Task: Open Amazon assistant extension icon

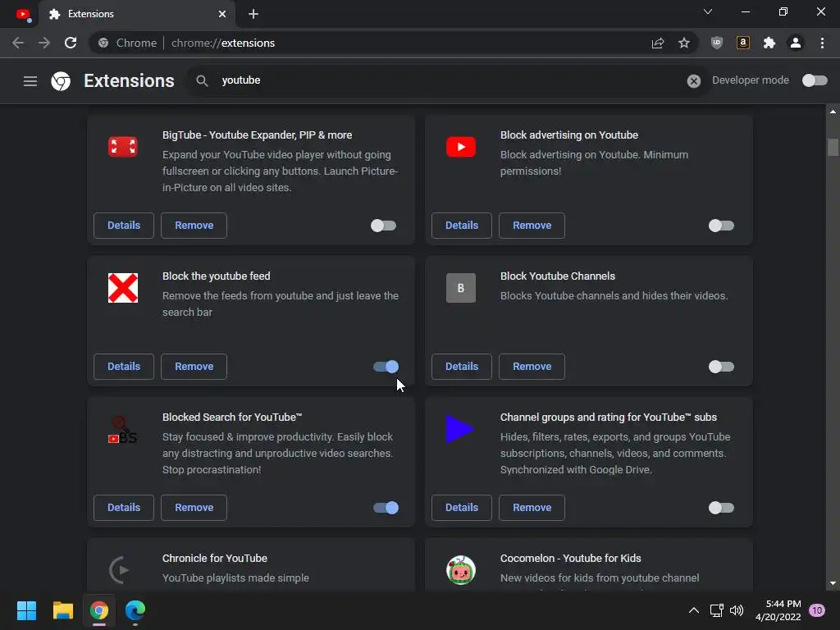Action: tap(742, 43)
